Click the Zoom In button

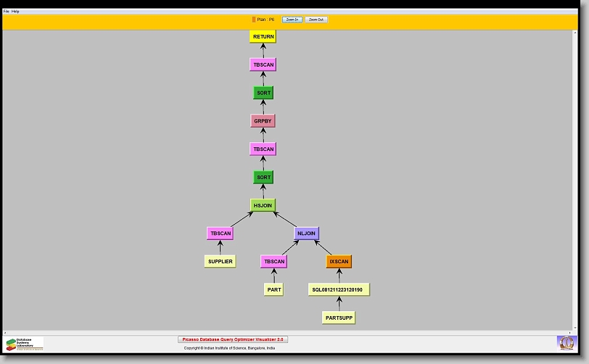(292, 20)
